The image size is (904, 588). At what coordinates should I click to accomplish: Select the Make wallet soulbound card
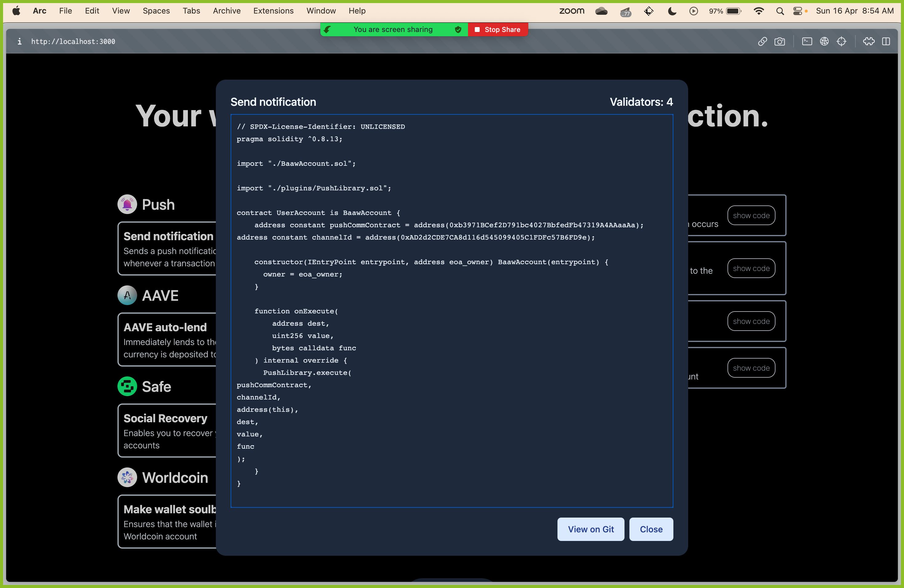coord(167,522)
